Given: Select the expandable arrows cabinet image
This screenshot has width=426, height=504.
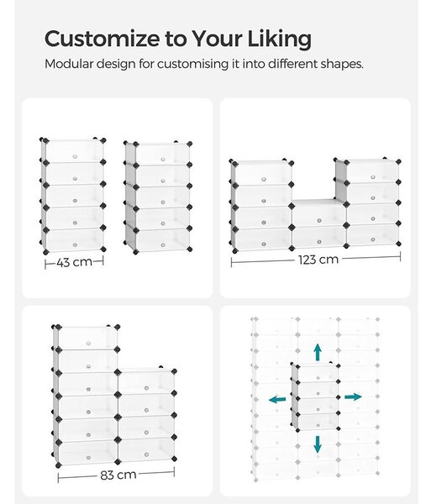Looking at the screenshot, I should pos(315,401).
